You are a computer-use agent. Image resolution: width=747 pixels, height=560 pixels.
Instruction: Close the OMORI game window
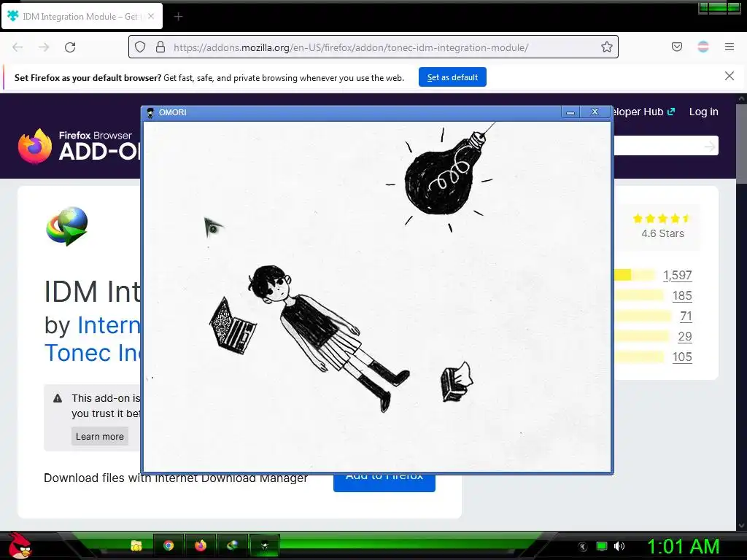click(x=594, y=112)
